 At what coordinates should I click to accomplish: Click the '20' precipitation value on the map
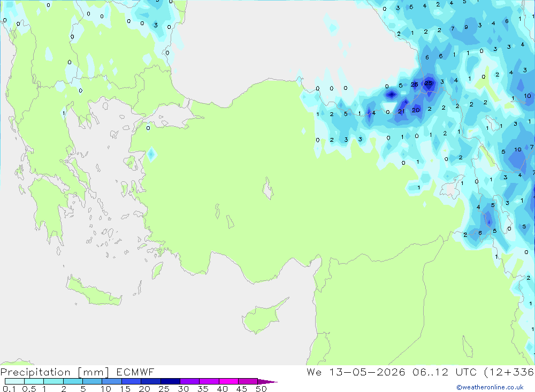416,110
